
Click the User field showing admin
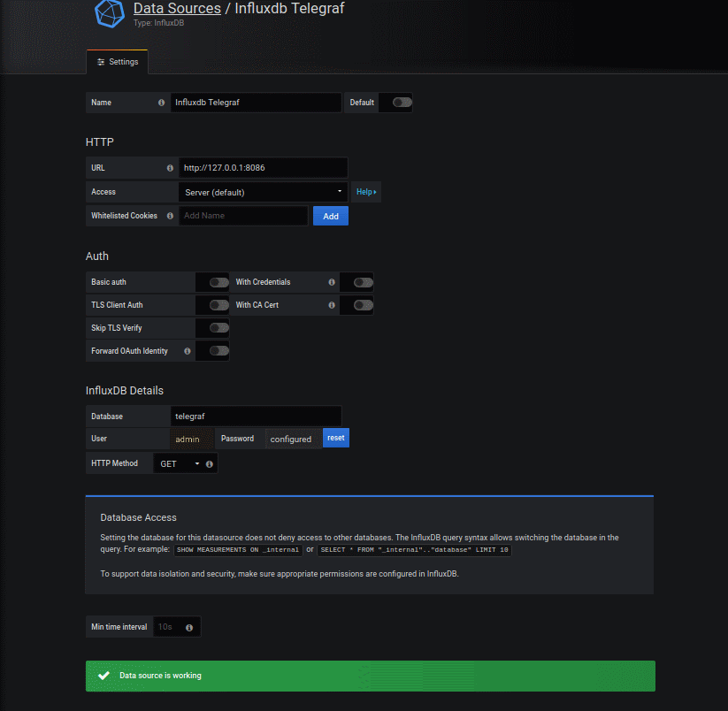click(x=192, y=439)
